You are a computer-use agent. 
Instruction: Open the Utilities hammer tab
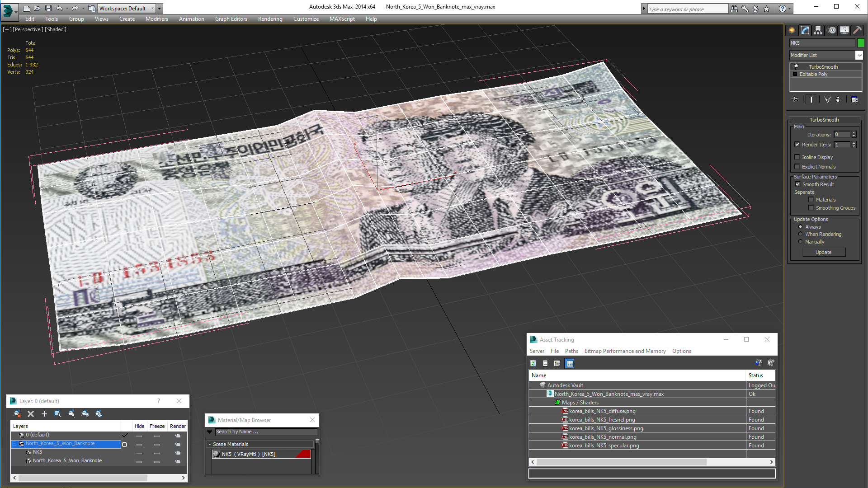857,30
